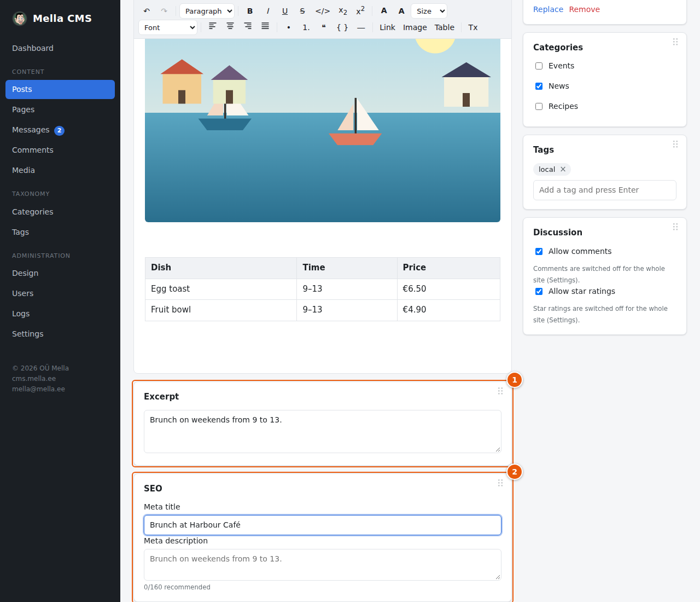Disable Allow star ratings checkbox
Image resolution: width=700 pixels, height=602 pixels.
point(539,291)
